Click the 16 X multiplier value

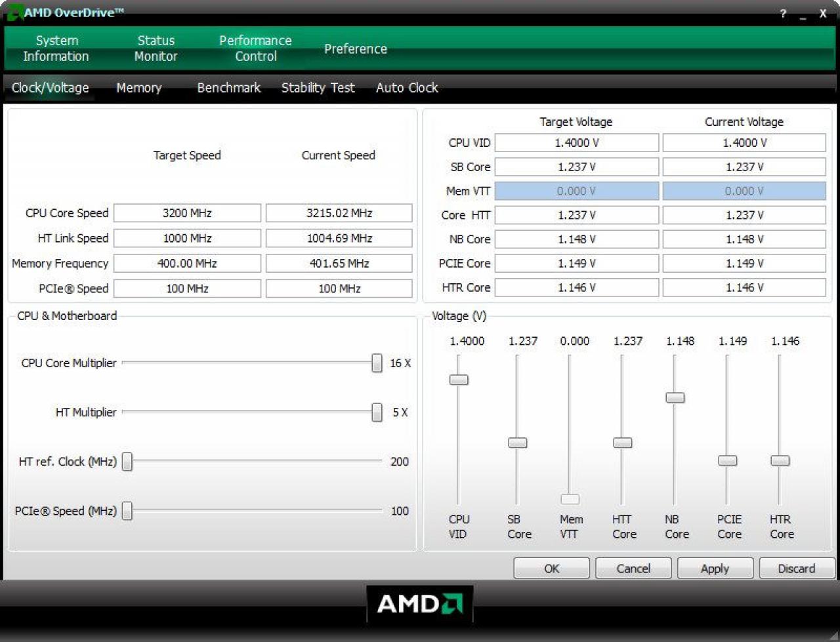(x=400, y=363)
